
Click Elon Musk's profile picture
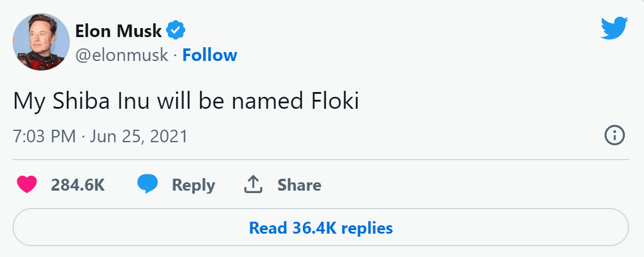(x=41, y=42)
